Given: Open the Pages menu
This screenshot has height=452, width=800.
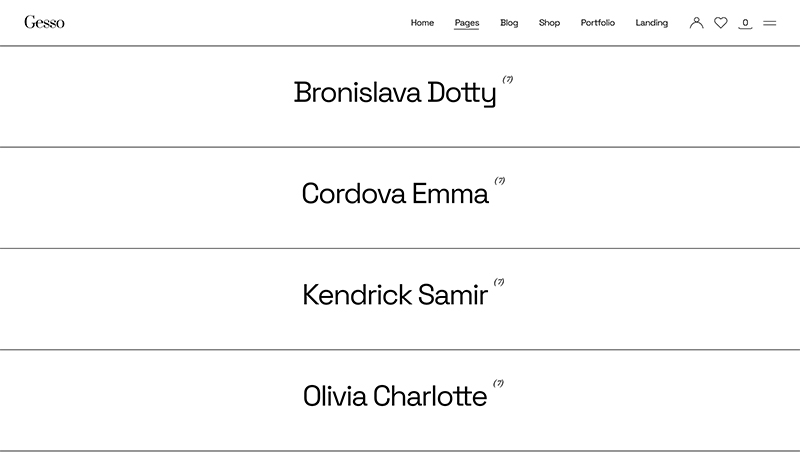Looking at the screenshot, I should point(466,23).
